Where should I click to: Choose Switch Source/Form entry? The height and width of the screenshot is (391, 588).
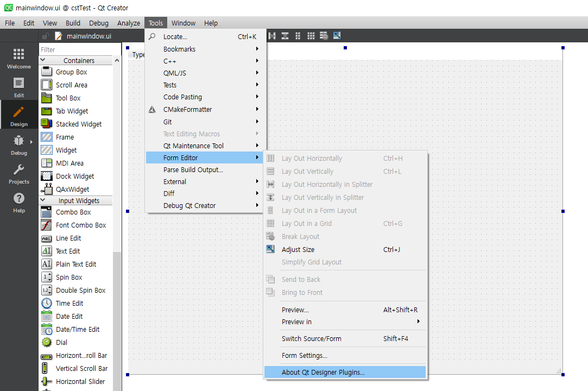click(x=345, y=338)
